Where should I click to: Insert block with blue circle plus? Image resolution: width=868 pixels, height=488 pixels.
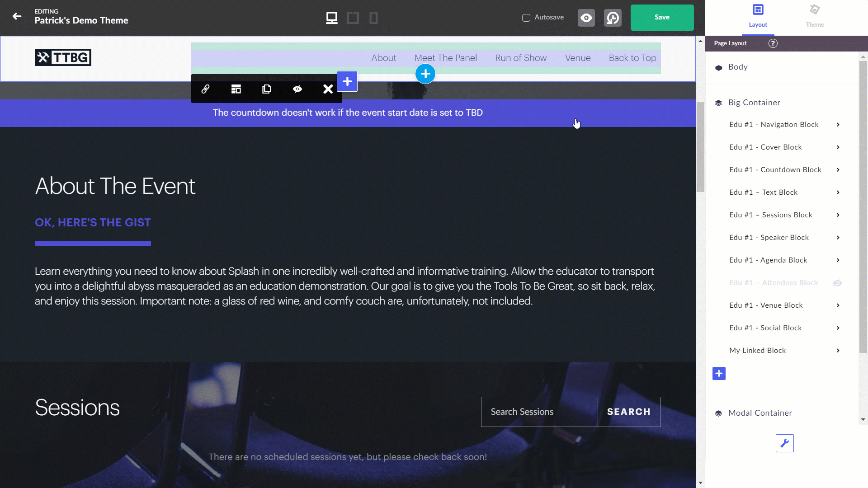(x=425, y=74)
